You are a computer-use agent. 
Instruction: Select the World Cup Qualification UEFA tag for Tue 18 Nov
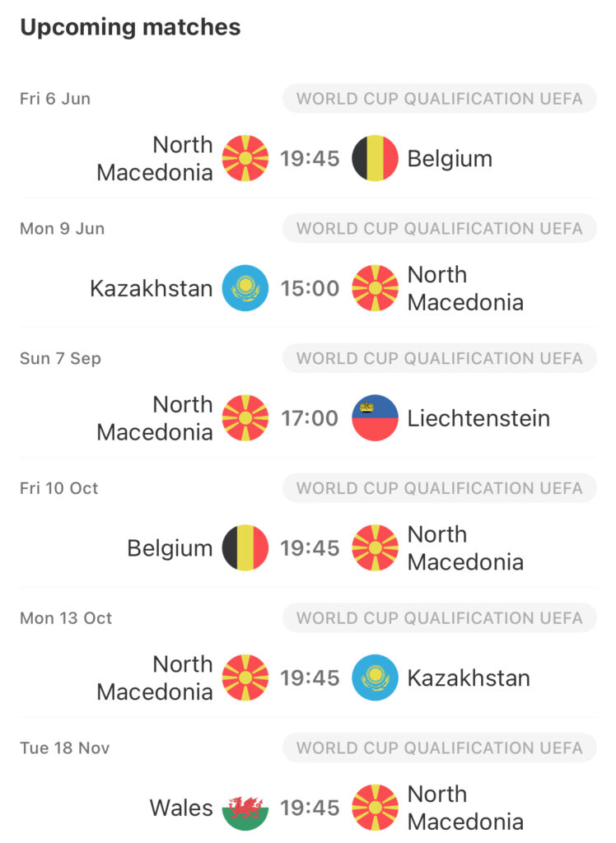pyautogui.click(x=440, y=748)
